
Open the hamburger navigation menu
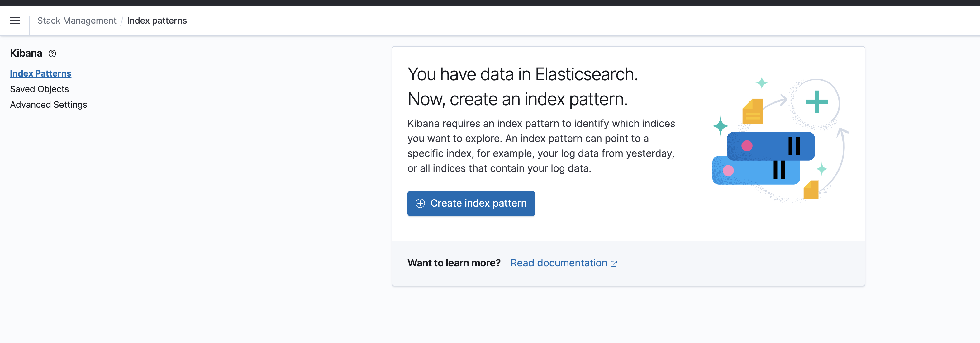point(15,21)
